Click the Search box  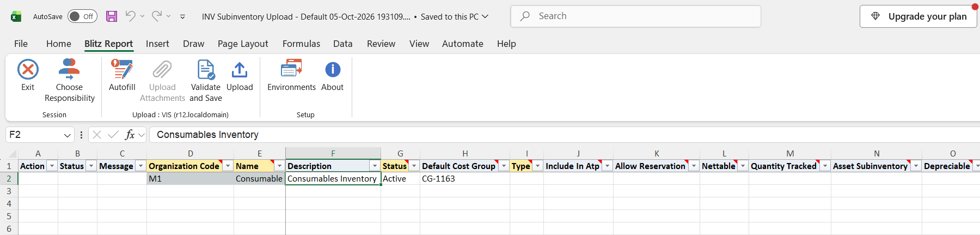635,16
